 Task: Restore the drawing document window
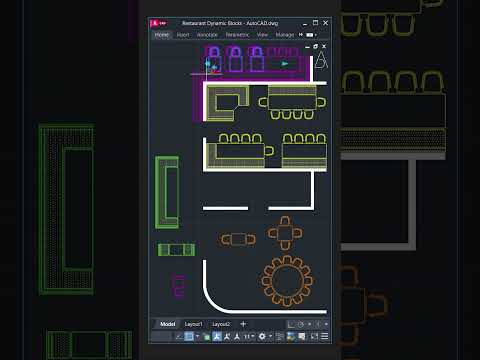coord(316,46)
